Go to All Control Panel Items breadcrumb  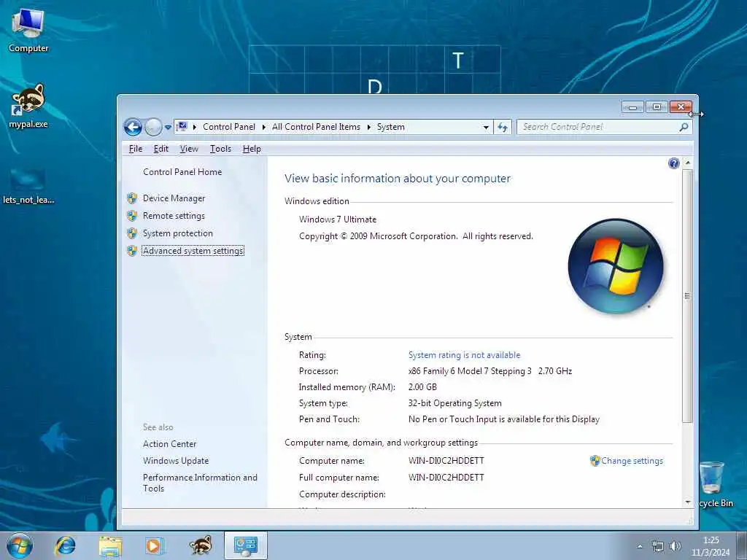click(317, 127)
